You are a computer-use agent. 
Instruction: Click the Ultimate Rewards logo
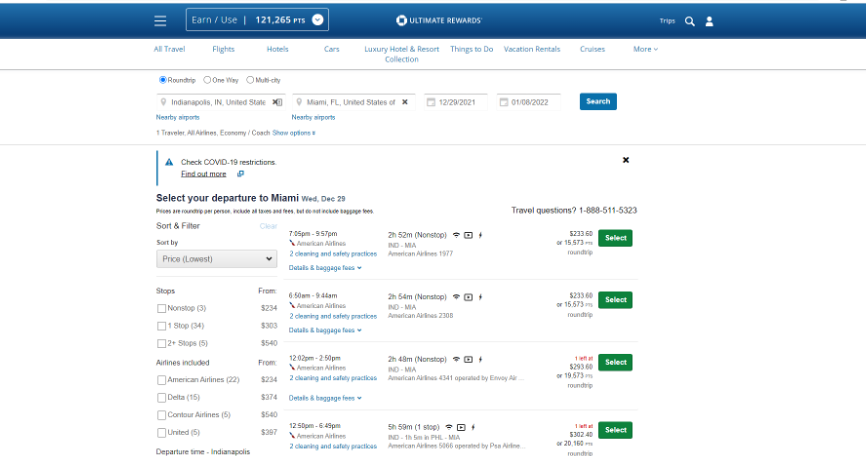[x=439, y=20]
